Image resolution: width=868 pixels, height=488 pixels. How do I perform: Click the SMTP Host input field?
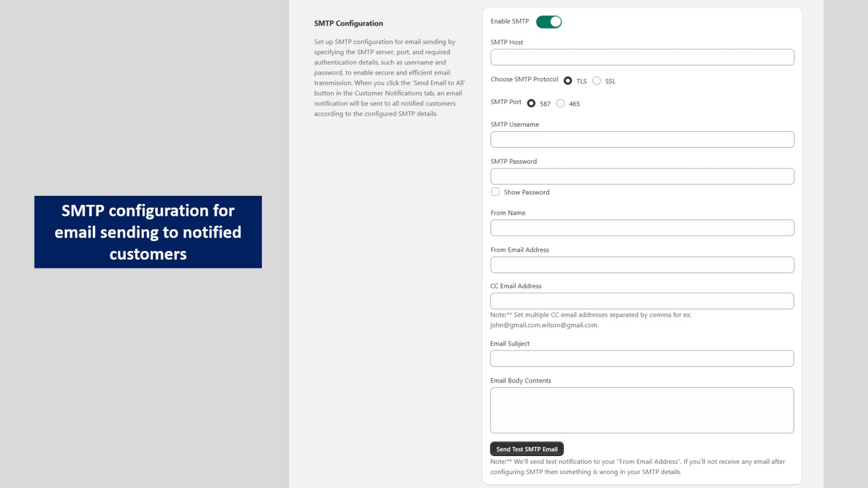(x=642, y=57)
